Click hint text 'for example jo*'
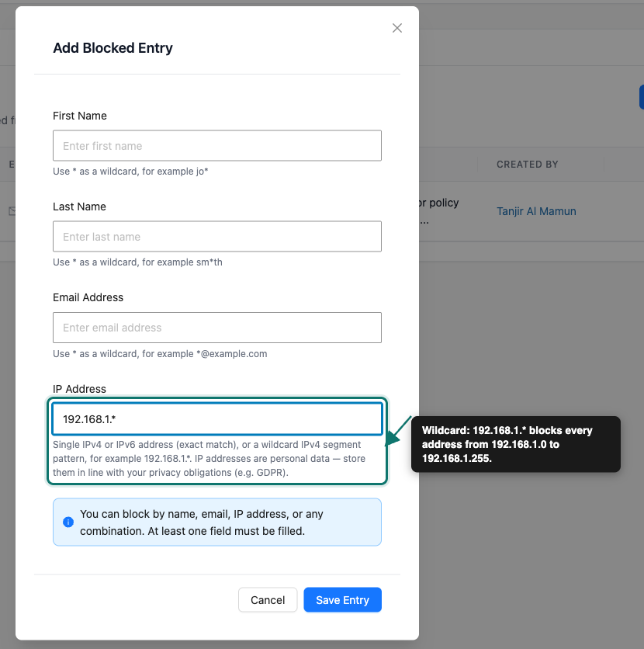The width and height of the screenshot is (644, 649). pos(175,172)
